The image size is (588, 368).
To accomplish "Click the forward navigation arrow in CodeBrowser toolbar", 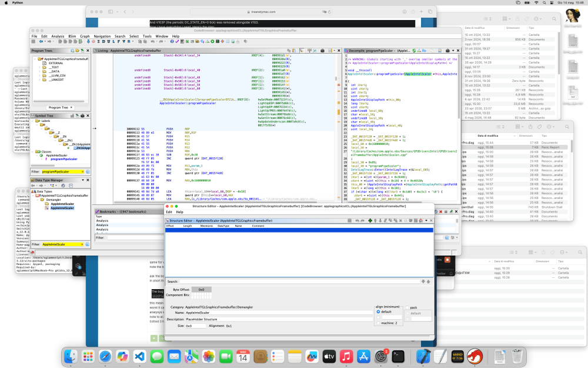I will 49,42.
